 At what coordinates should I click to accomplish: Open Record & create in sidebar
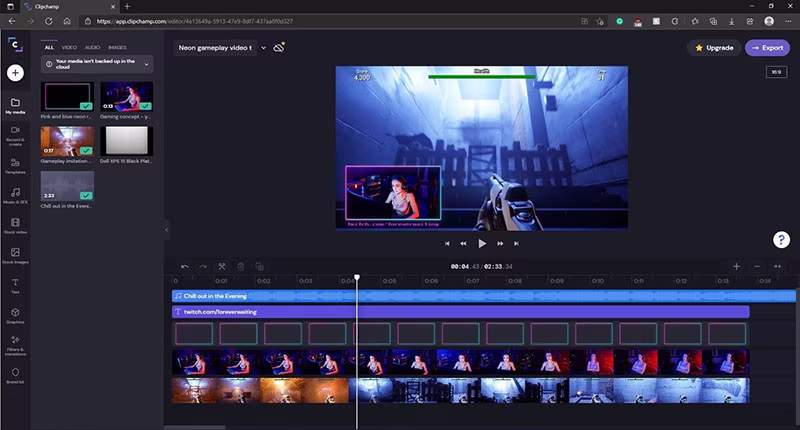[x=15, y=133]
